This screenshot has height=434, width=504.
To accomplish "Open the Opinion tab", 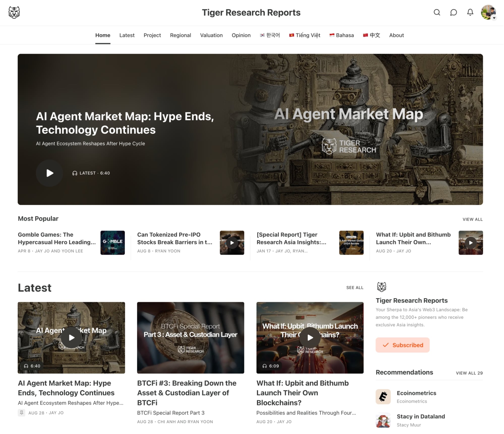I will (241, 35).
